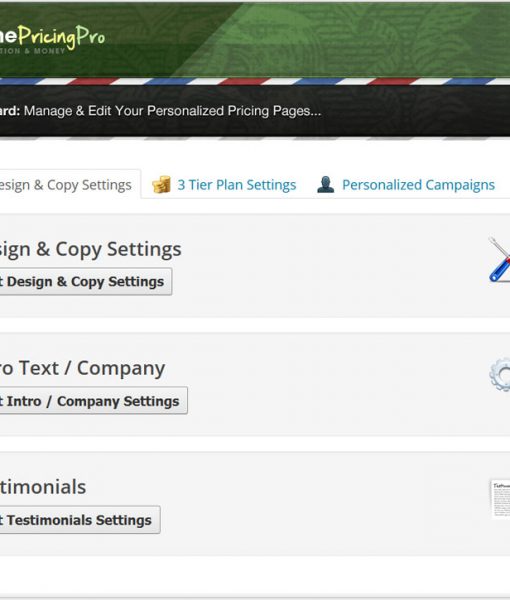Click the Testimonials section heading

(x=43, y=487)
